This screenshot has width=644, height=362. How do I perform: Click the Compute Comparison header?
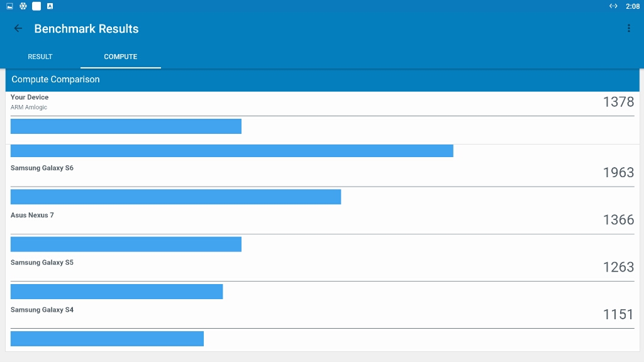point(55,79)
